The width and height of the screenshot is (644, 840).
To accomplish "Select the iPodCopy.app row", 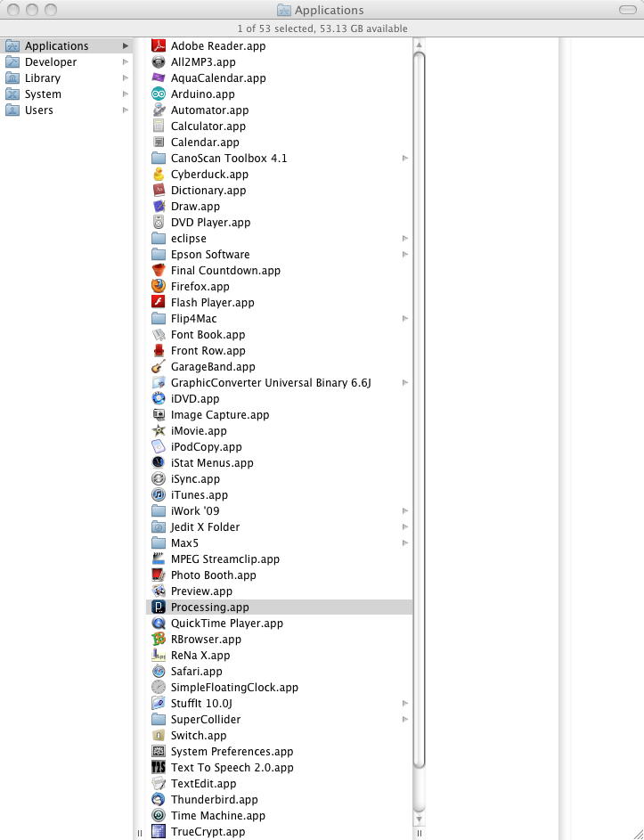I will pos(279,447).
